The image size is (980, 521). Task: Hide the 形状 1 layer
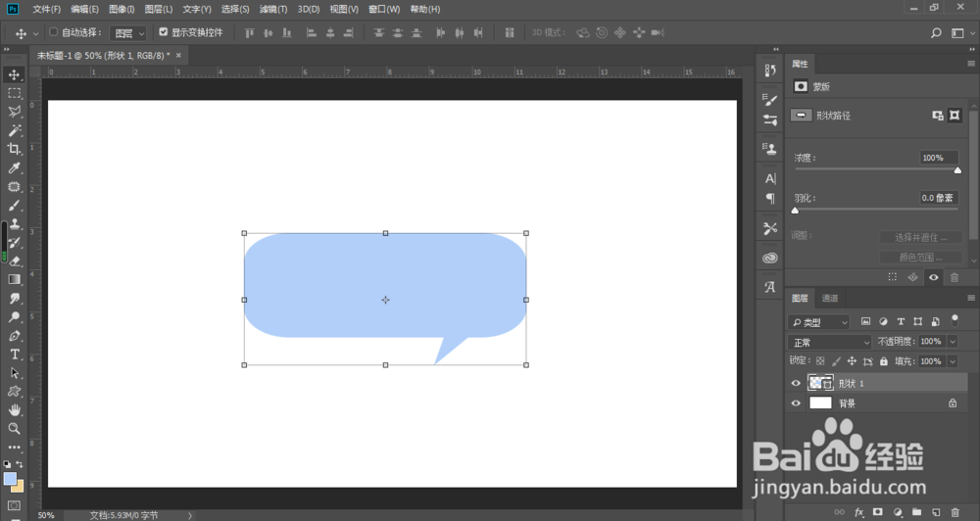pyautogui.click(x=796, y=384)
